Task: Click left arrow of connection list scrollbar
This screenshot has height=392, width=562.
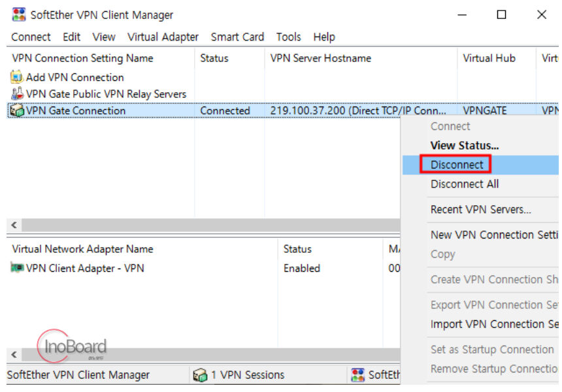Action: point(14,225)
